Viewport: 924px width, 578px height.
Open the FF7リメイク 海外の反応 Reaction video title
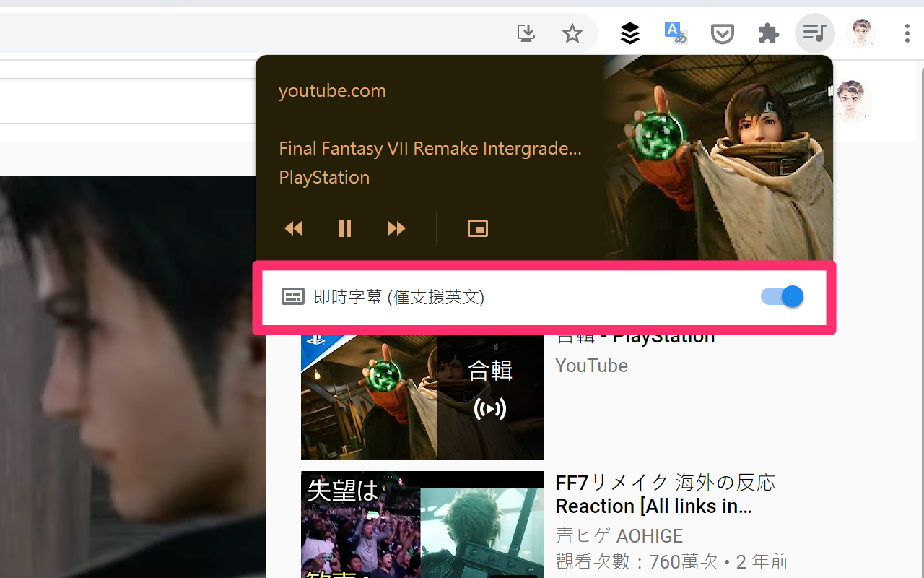tap(665, 494)
